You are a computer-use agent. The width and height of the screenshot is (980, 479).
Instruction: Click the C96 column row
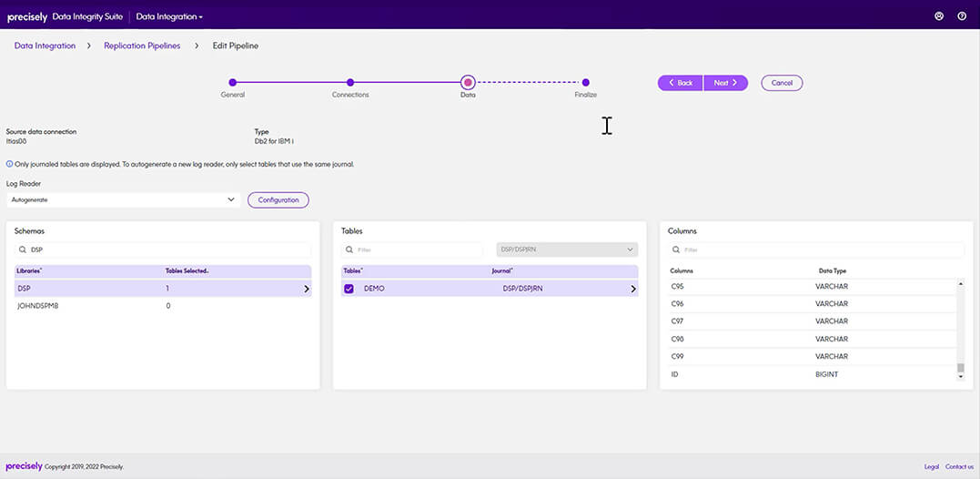pyautogui.click(x=812, y=304)
